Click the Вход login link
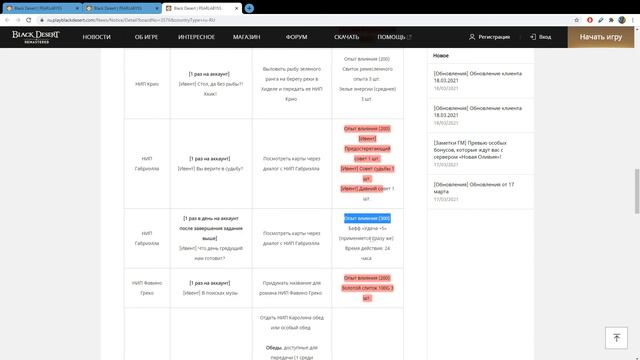 click(540, 37)
